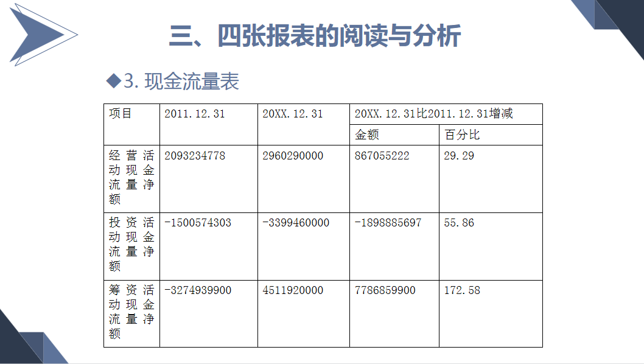Select the -1898885697 amount cell
The image size is (644, 364).
pos(388,223)
